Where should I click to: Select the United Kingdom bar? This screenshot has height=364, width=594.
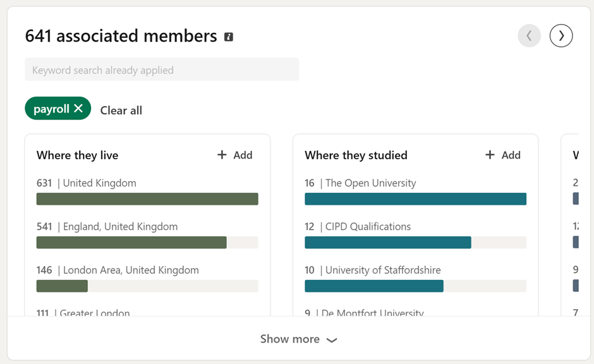[147, 199]
